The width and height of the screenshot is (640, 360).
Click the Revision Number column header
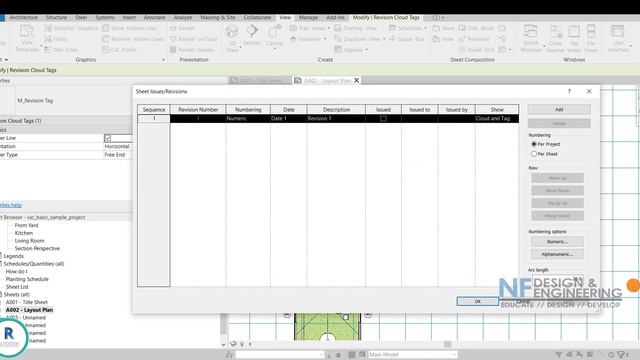[x=198, y=109]
